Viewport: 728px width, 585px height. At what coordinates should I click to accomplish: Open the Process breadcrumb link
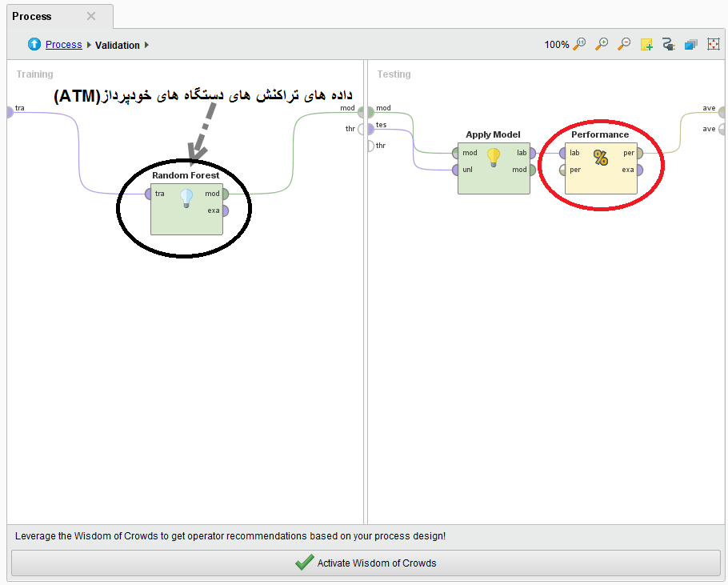click(x=64, y=45)
